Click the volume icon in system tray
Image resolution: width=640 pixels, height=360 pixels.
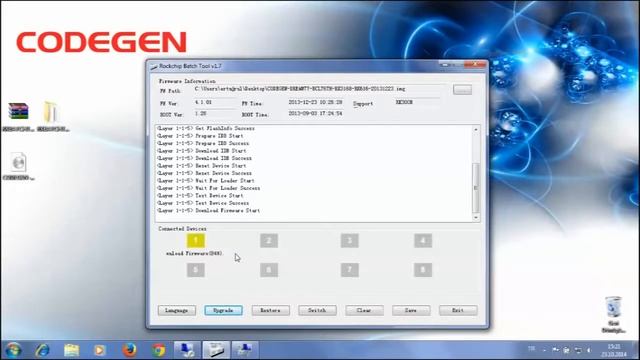(589, 350)
